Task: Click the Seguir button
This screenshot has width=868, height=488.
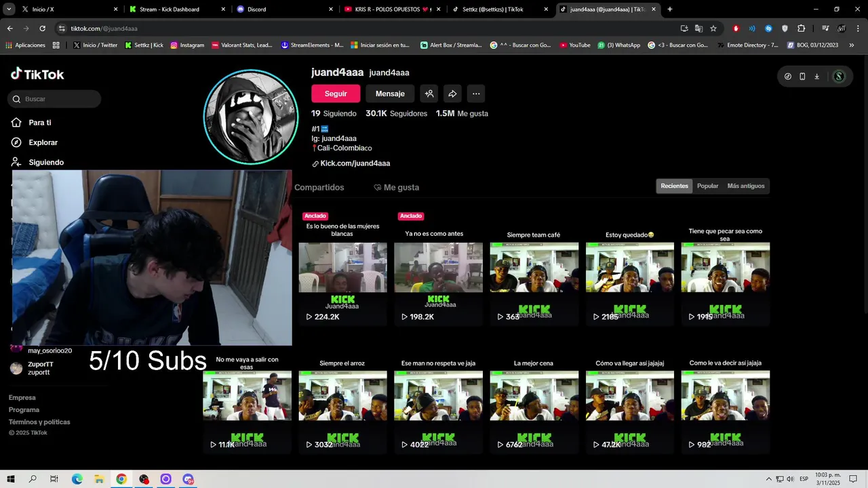Action: [336, 94]
